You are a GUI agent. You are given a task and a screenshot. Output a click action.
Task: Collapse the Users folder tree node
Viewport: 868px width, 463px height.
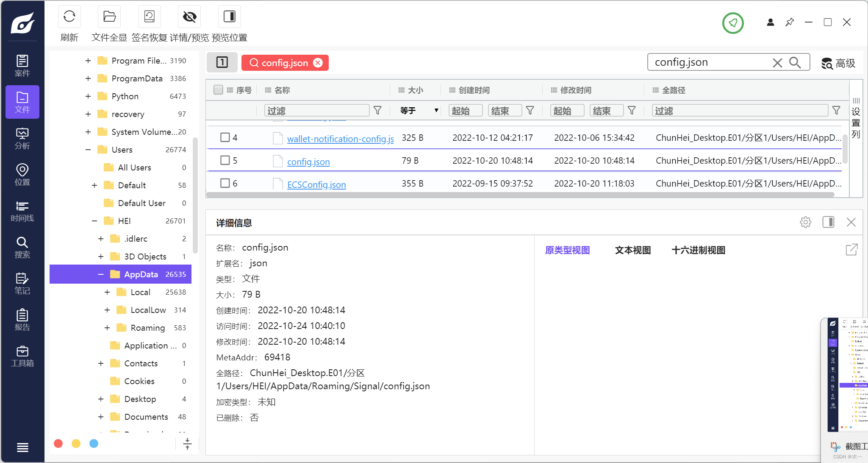pyautogui.click(x=88, y=150)
